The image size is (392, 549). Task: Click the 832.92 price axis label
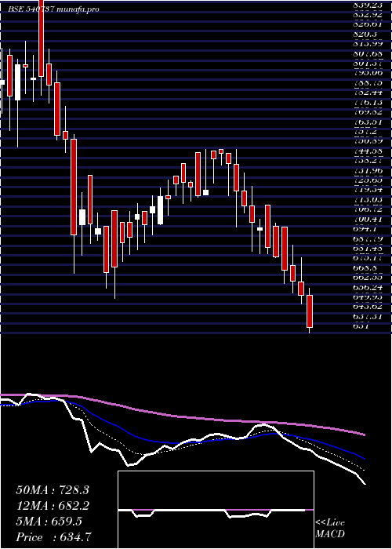pos(368,15)
